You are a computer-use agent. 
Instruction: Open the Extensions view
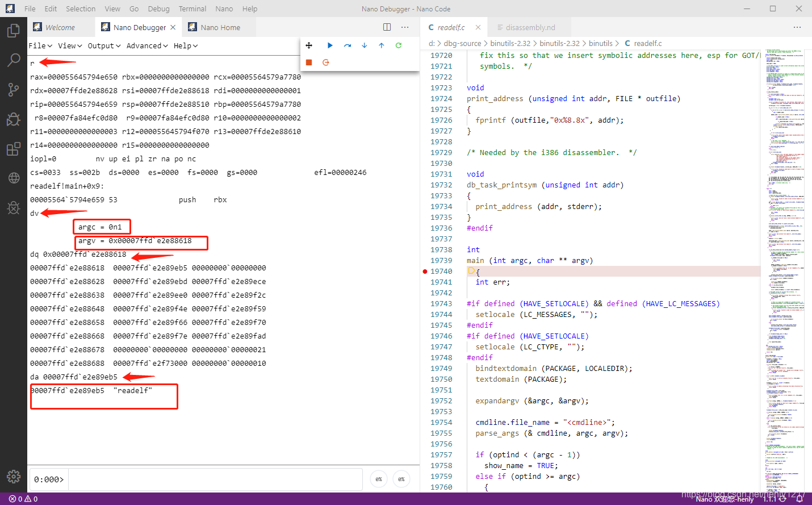13,149
